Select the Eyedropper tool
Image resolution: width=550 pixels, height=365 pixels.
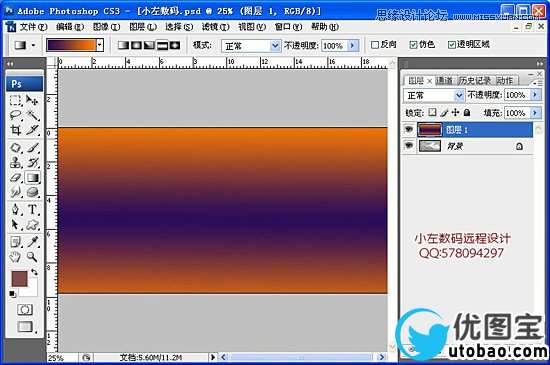pyautogui.click(x=32, y=242)
